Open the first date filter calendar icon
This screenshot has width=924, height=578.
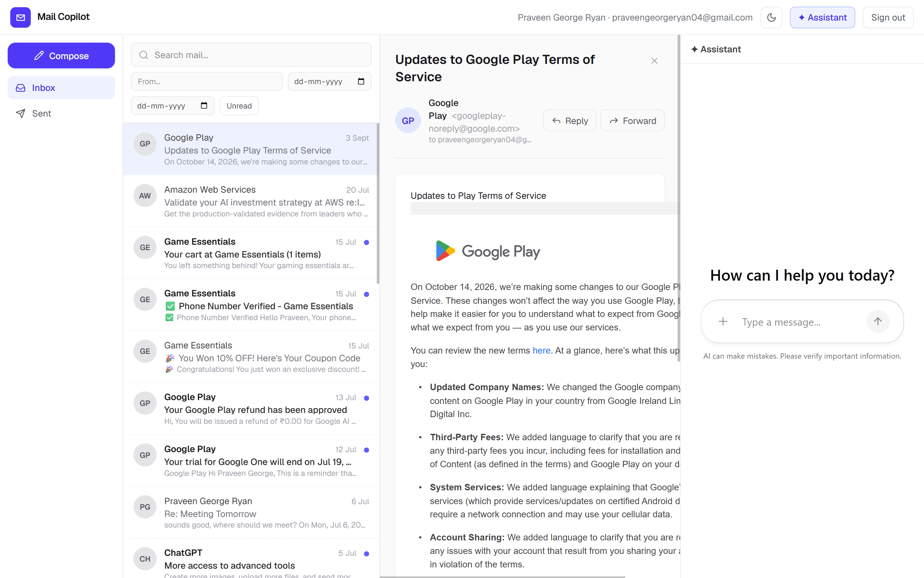point(361,82)
